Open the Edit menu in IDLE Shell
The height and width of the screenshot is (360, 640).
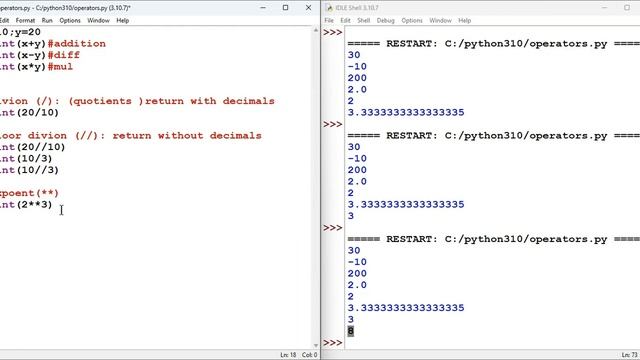tap(345, 20)
